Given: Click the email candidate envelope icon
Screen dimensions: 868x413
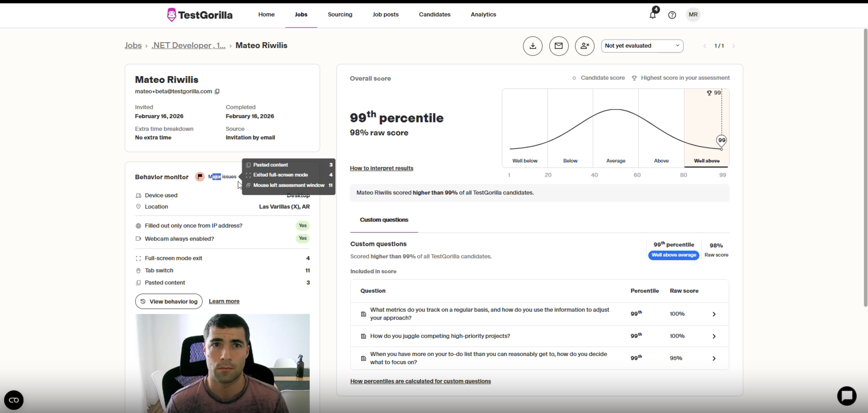Looking at the screenshot, I should pos(559,46).
